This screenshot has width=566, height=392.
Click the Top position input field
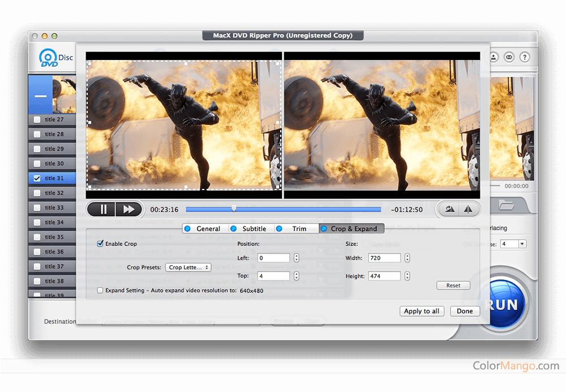pos(273,276)
